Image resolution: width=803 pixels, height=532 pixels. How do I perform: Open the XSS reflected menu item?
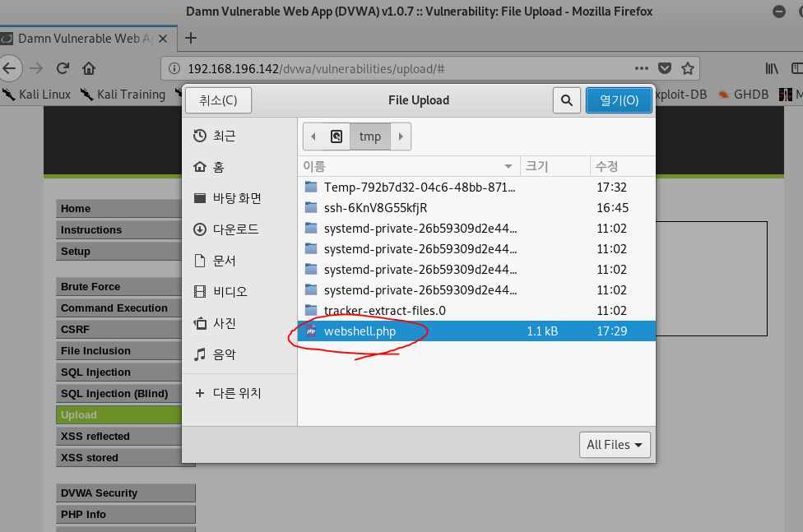(118, 437)
